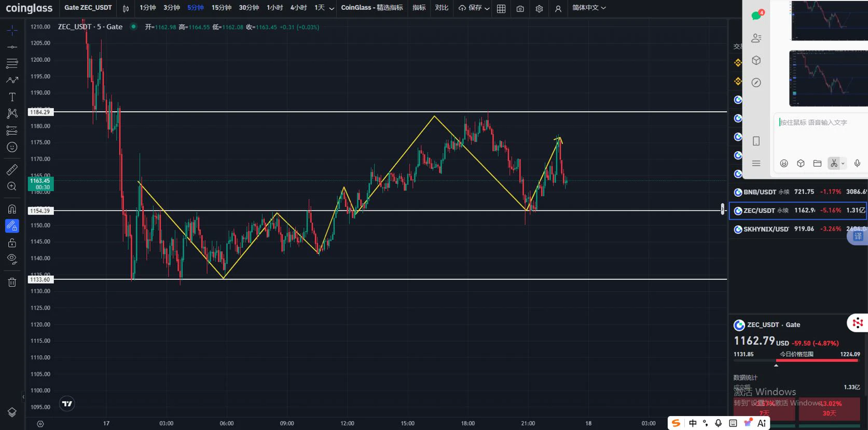Activate the zoom-in magnifier tool
Image resolution: width=868 pixels, height=430 pixels.
point(12,186)
